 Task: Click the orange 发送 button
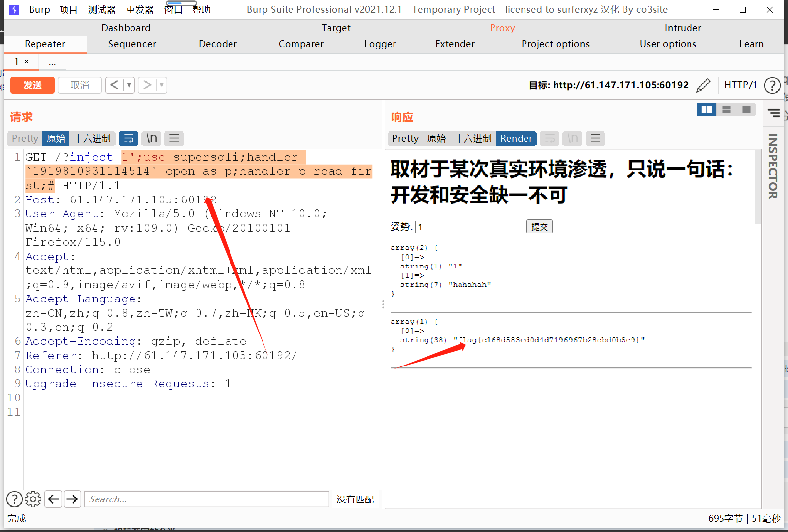pos(33,85)
